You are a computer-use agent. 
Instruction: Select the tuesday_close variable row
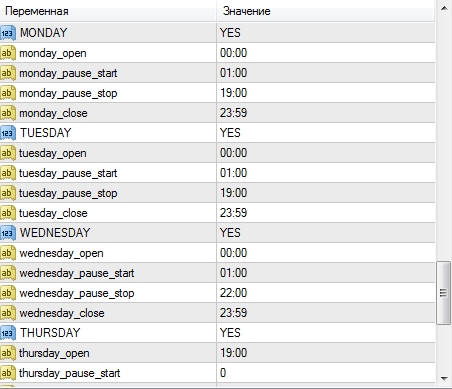tap(217, 213)
